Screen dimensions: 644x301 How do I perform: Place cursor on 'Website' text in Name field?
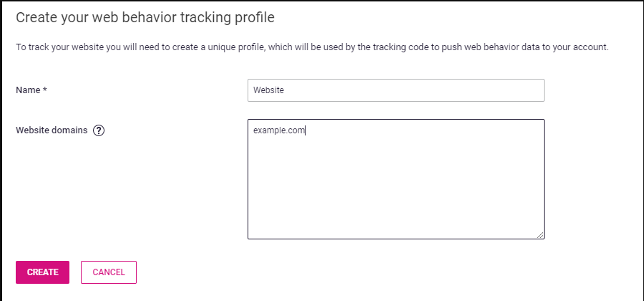coord(268,90)
